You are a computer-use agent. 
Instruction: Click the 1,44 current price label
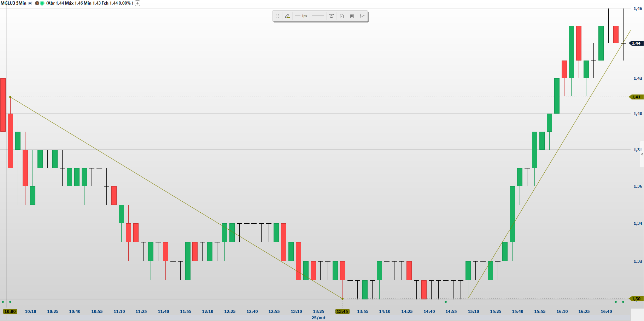tap(636, 43)
